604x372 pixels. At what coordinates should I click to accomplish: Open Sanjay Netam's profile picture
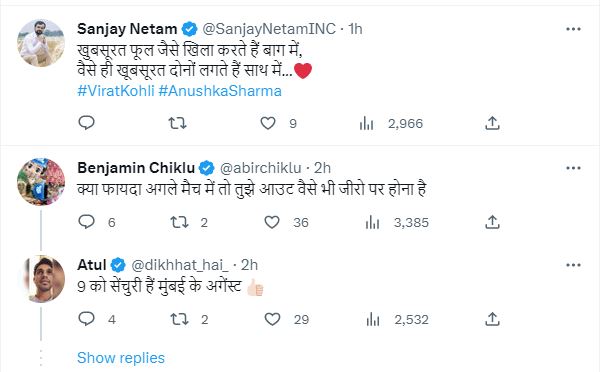pyautogui.click(x=41, y=43)
